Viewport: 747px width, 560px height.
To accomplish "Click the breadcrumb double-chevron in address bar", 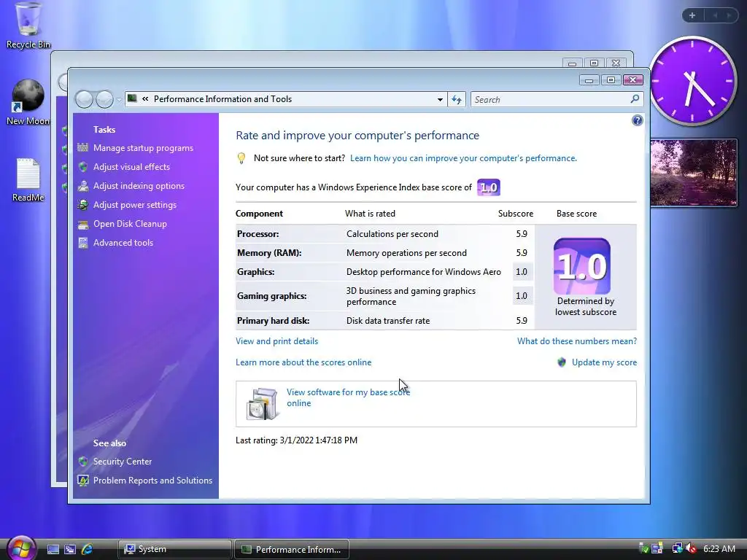I will pos(145,99).
